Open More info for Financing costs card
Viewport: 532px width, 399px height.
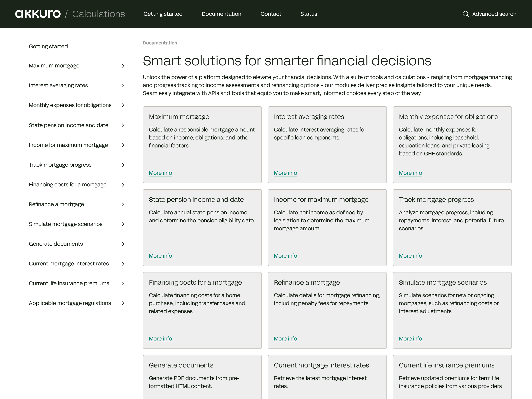pyautogui.click(x=160, y=338)
